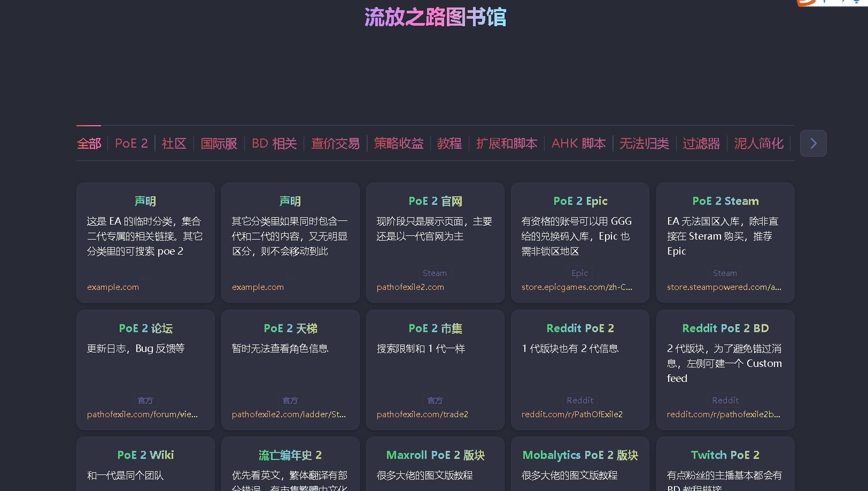The width and height of the screenshot is (868, 491).
Task: Switch to the PoE 2 tab
Action: coord(131,143)
